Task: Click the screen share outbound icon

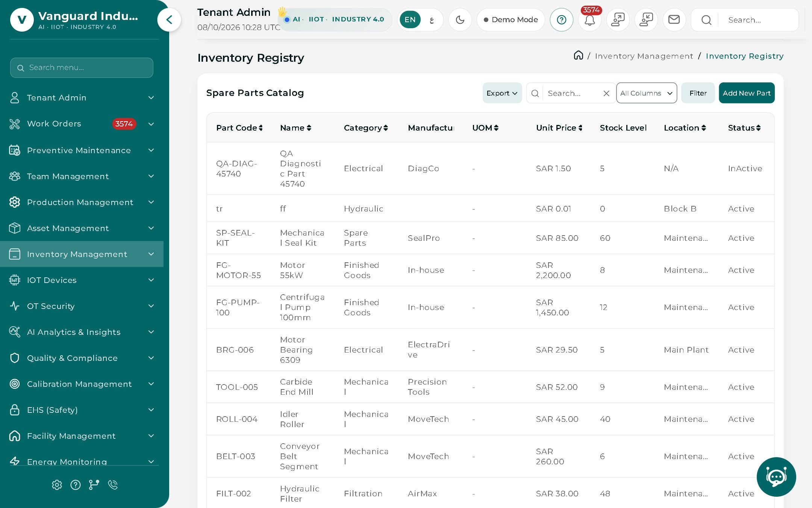Action: pyautogui.click(x=618, y=20)
